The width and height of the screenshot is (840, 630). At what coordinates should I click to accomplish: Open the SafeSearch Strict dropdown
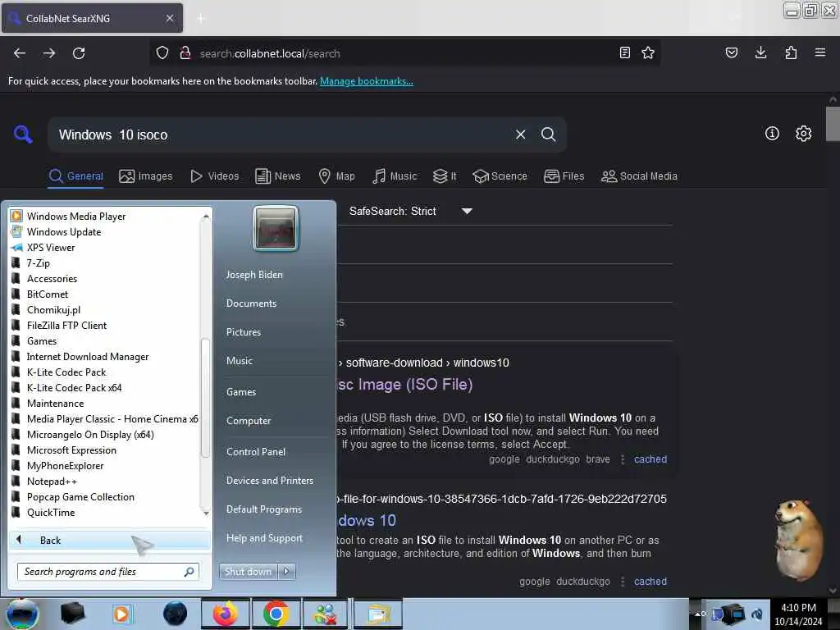tap(410, 211)
